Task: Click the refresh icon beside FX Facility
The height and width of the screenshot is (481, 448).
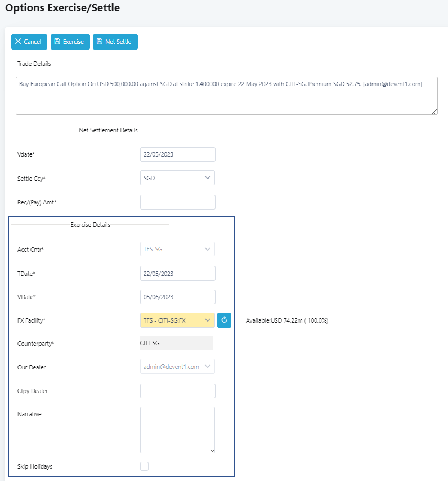Action: click(x=224, y=320)
